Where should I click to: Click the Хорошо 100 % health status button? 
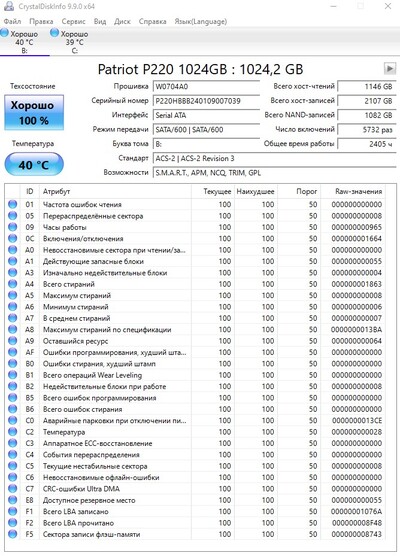tap(34, 112)
